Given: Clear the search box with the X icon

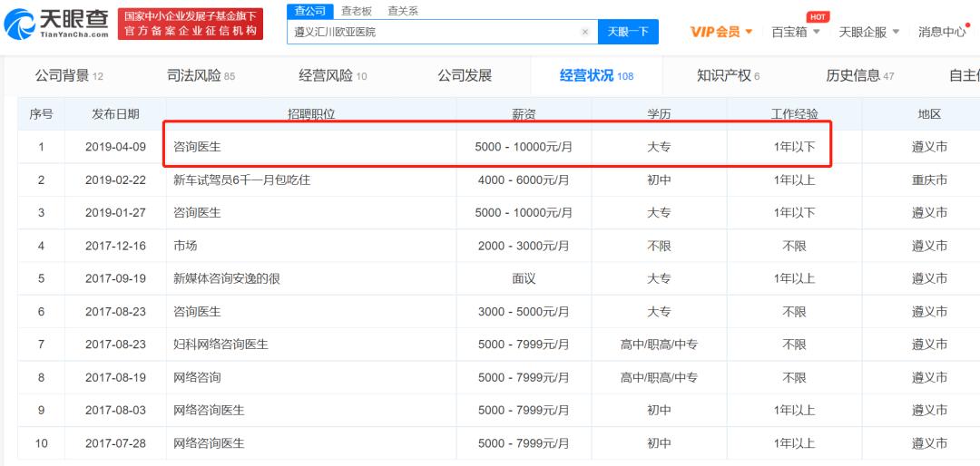Looking at the screenshot, I should click(x=585, y=32).
